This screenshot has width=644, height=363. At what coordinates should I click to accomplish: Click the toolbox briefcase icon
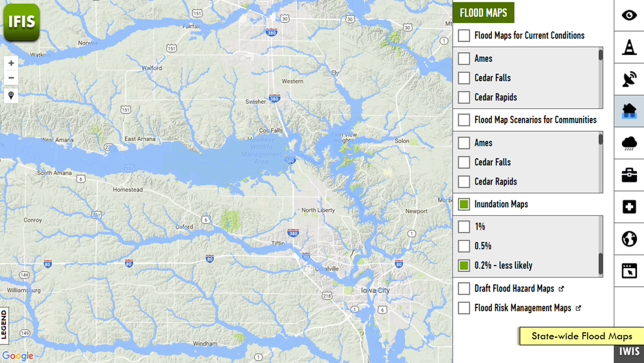click(629, 175)
